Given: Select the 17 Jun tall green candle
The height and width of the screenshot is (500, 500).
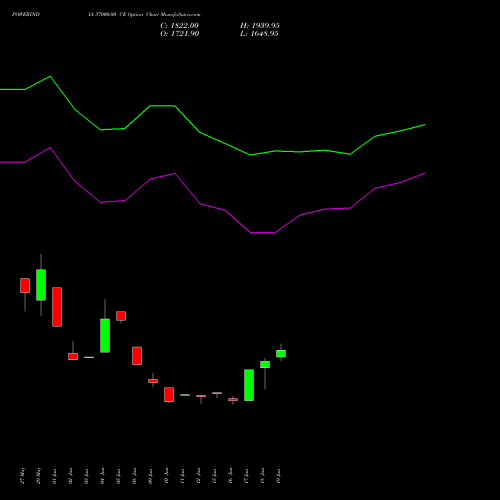Looking at the screenshot, I should coord(249,385).
